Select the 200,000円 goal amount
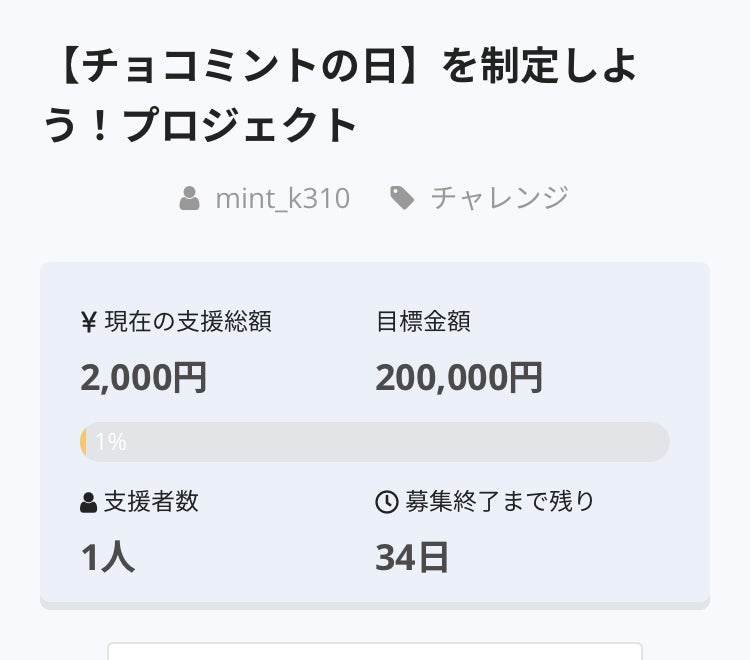Screen dimensions: 750x660 [x=459, y=378]
